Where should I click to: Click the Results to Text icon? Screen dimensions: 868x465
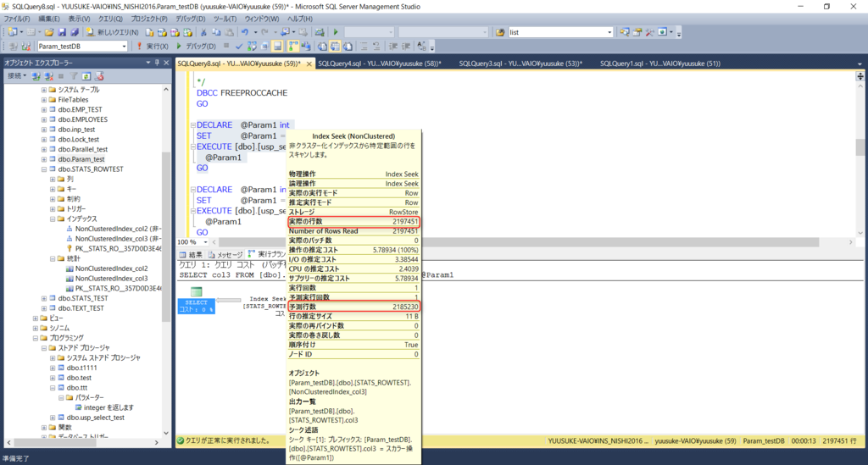point(321,47)
